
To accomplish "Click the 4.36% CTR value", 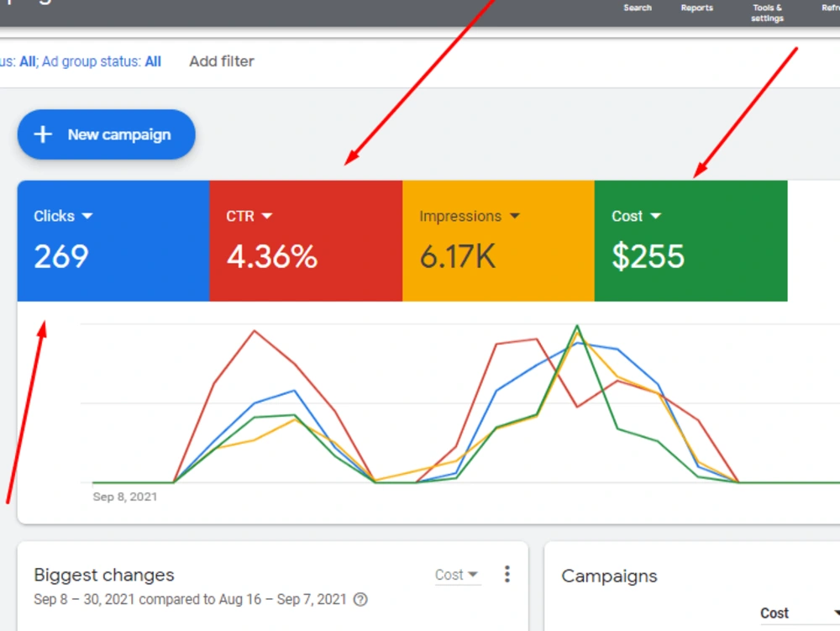I will pyautogui.click(x=272, y=256).
